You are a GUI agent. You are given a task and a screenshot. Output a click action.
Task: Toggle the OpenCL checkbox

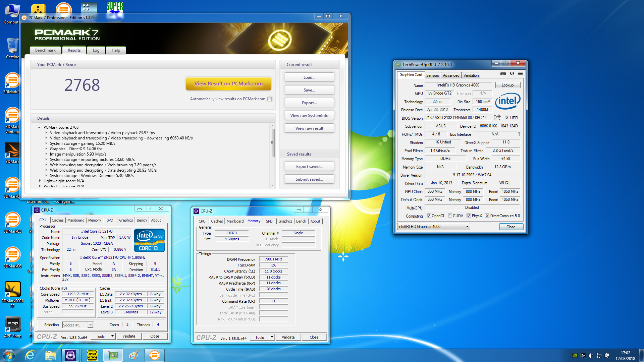coord(429,216)
